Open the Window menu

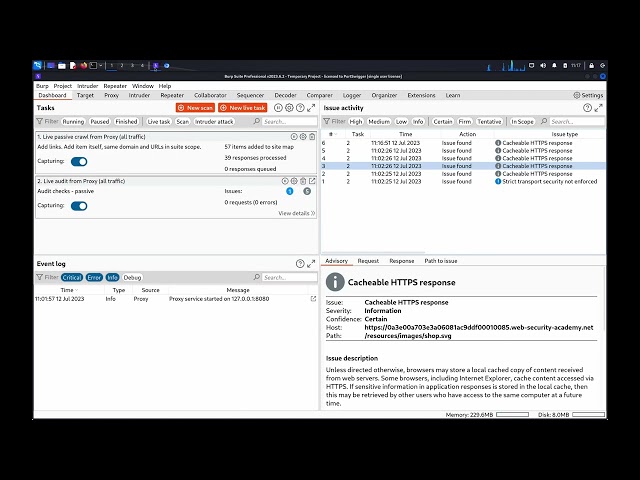143,86
